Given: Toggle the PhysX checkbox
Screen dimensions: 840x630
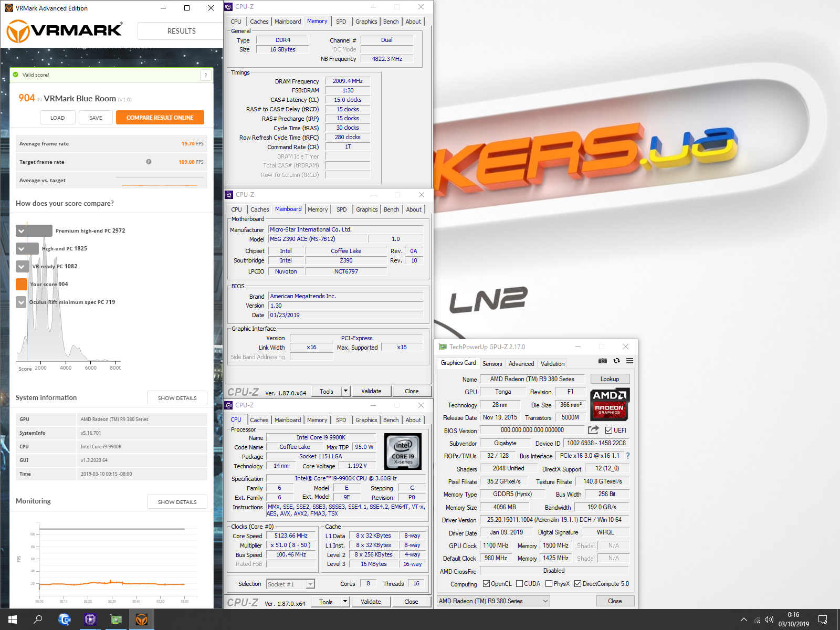Looking at the screenshot, I should point(549,584).
